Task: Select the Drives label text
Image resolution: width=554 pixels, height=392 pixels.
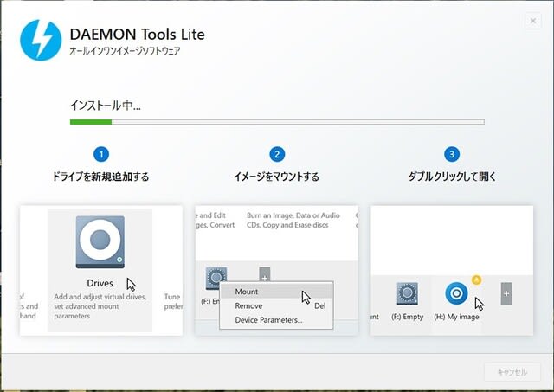Action: point(100,283)
